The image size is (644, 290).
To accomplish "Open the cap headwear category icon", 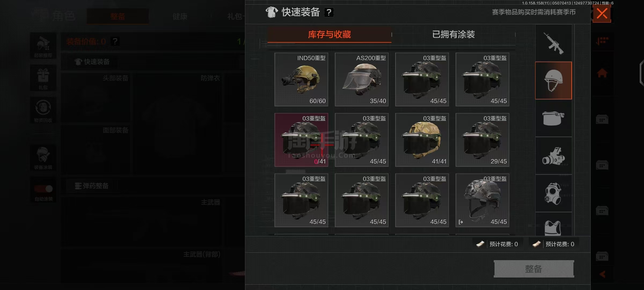I will pos(554,118).
